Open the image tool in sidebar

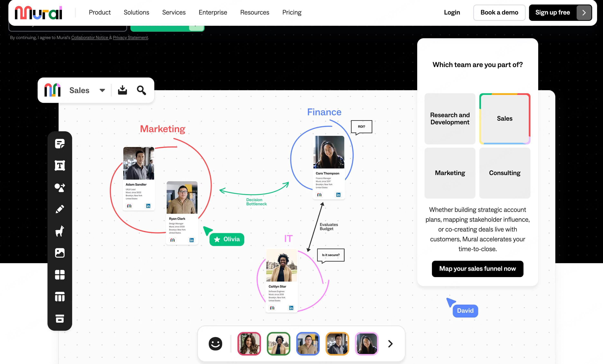pyautogui.click(x=60, y=253)
